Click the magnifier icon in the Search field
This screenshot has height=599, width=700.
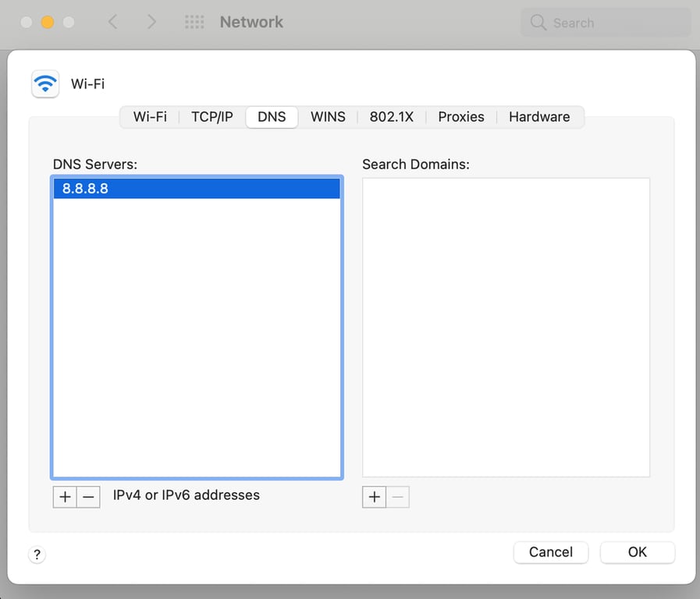point(538,23)
